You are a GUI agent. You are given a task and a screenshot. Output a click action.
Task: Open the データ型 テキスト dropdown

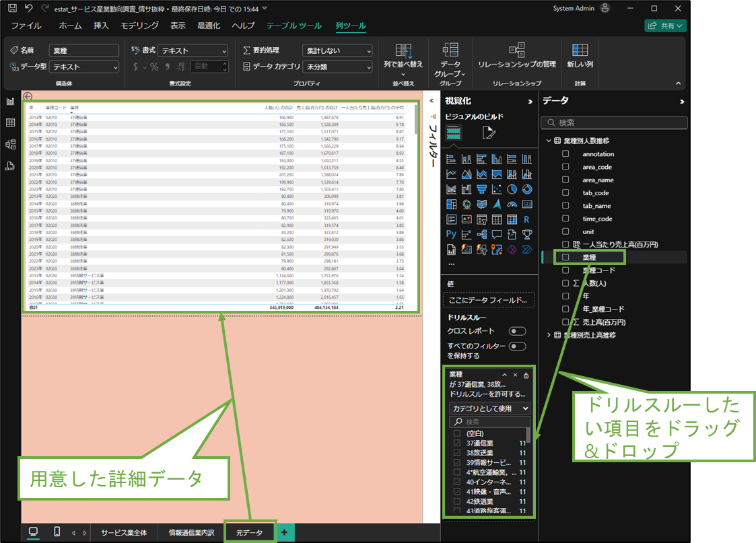pyautogui.click(x=84, y=67)
